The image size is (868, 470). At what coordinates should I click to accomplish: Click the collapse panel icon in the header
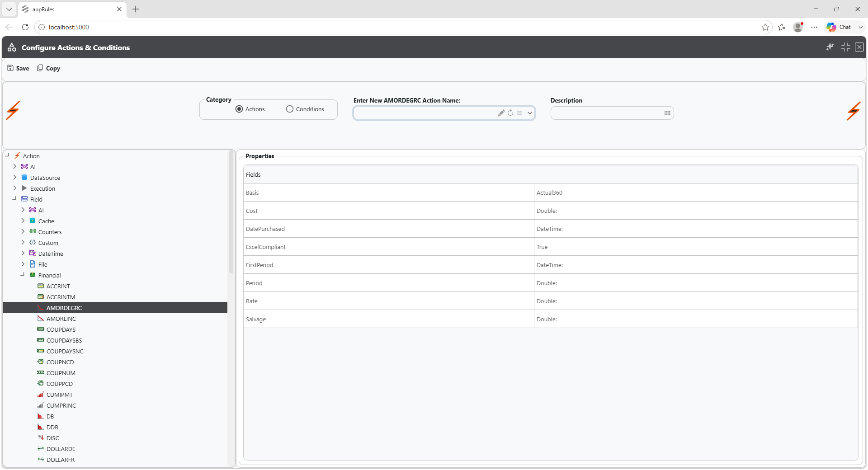[x=846, y=47]
